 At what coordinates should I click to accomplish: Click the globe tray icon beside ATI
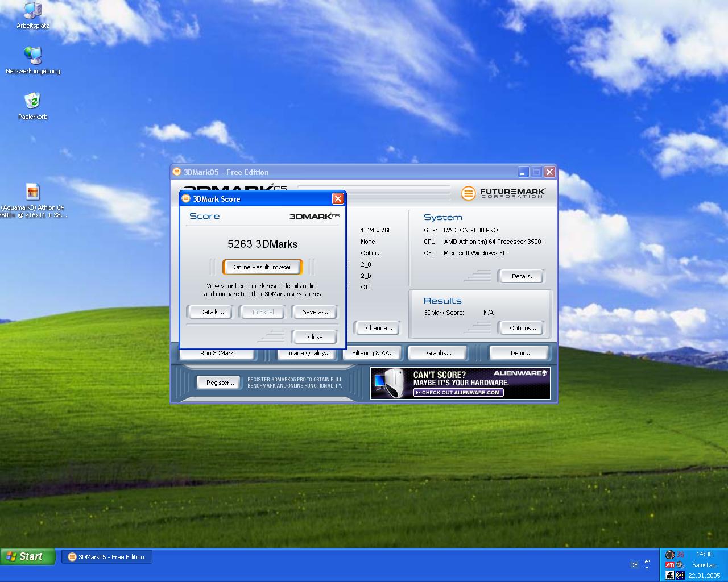coord(680,565)
